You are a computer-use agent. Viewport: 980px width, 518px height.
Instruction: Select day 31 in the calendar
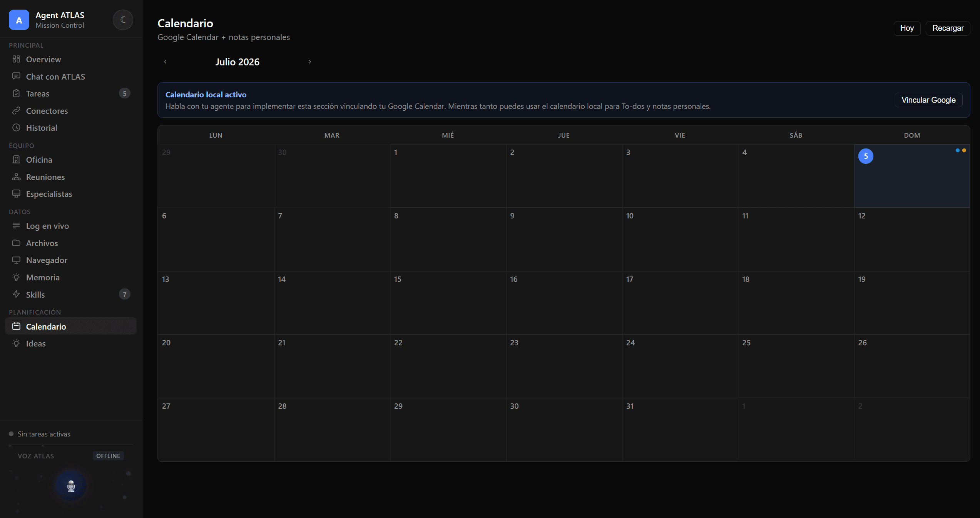click(x=680, y=430)
